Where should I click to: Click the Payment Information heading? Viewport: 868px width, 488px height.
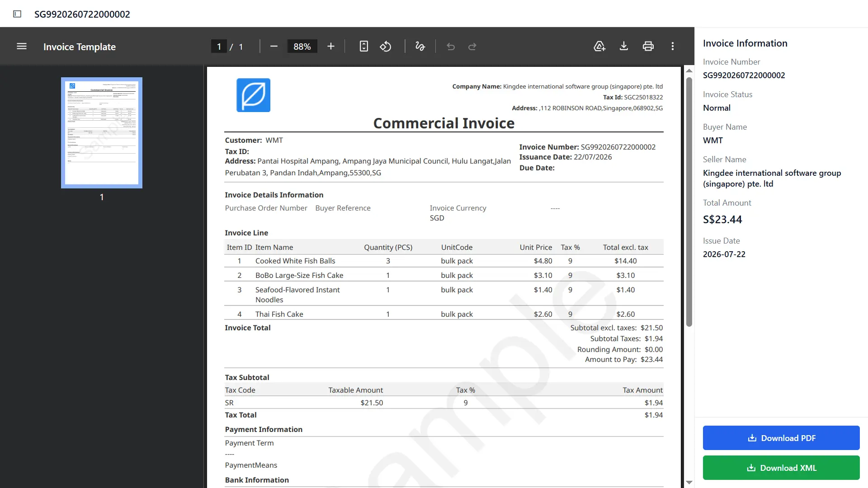click(x=264, y=429)
